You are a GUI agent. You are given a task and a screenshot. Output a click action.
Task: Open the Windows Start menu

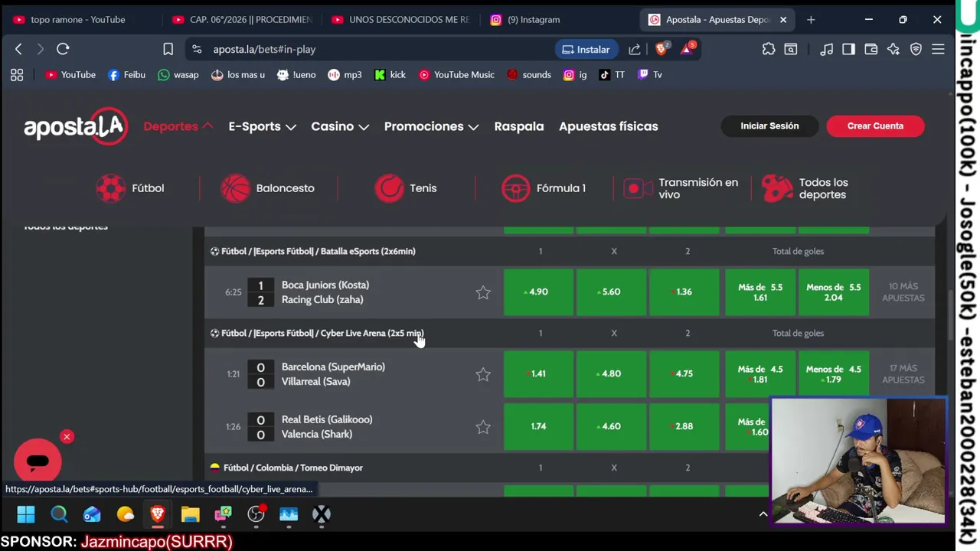(x=26, y=514)
